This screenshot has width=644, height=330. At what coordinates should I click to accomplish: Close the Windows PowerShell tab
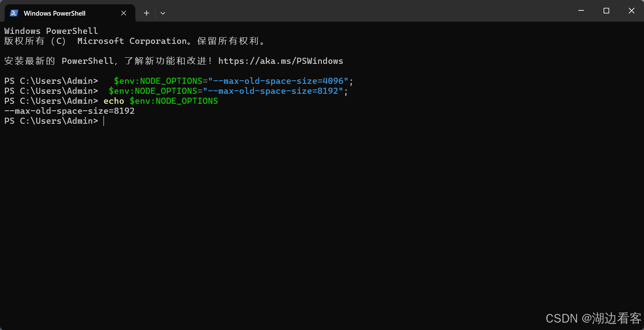[123, 13]
